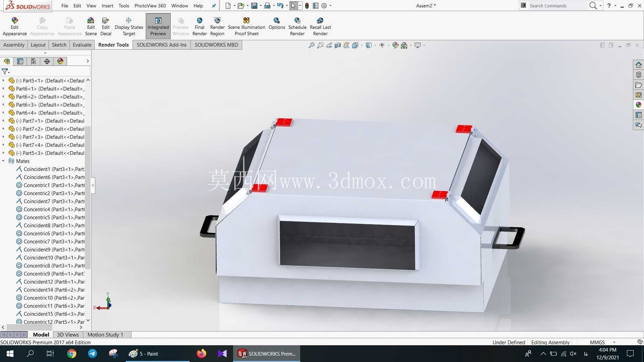
Task: Open Edit Appearance tool
Action: click(x=14, y=26)
